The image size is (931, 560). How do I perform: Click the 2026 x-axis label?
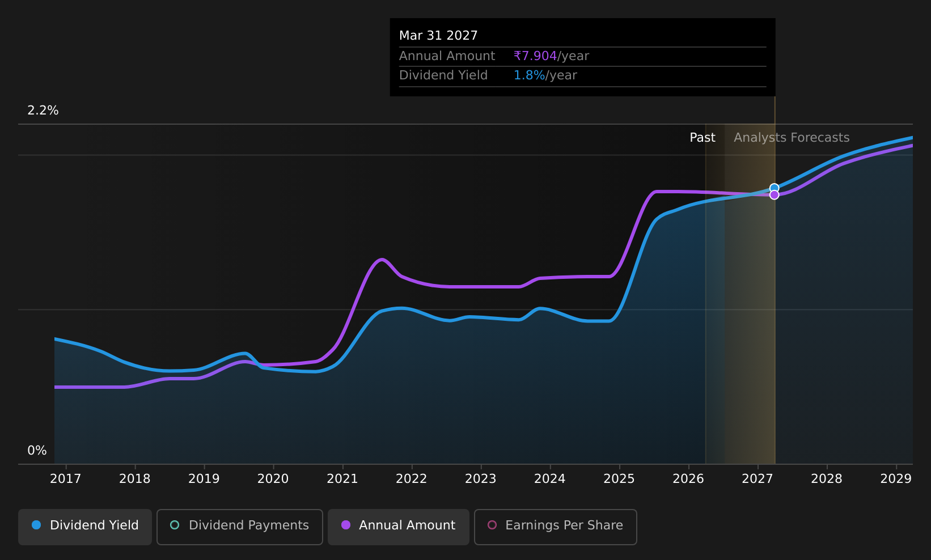tap(688, 479)
